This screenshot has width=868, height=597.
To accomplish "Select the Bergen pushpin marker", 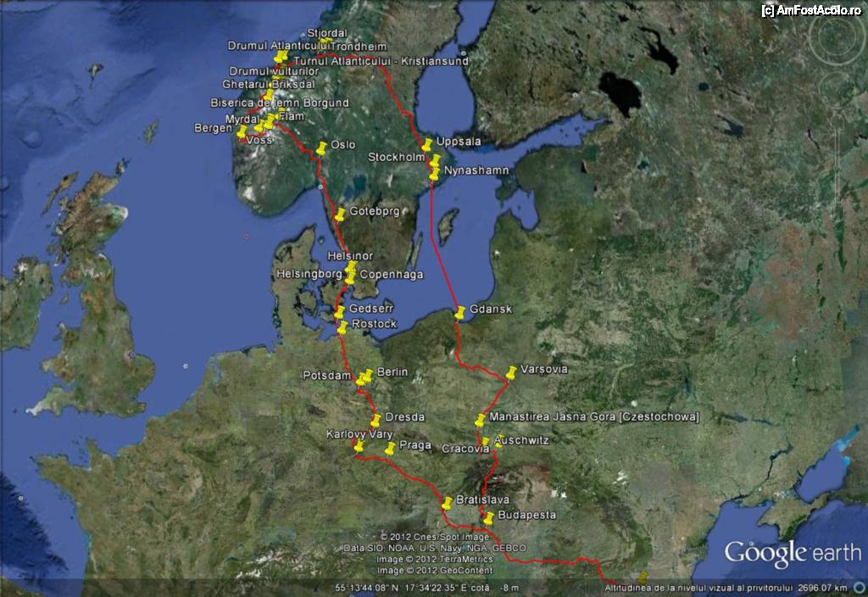I will click(x=242, y=131).
